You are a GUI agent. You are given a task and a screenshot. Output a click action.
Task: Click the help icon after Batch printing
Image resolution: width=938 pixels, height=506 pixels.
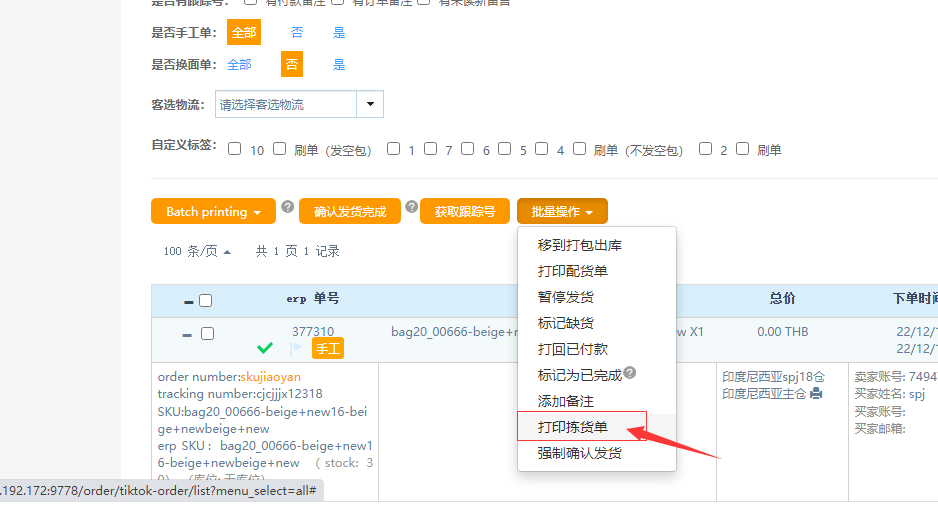(288, 207)
